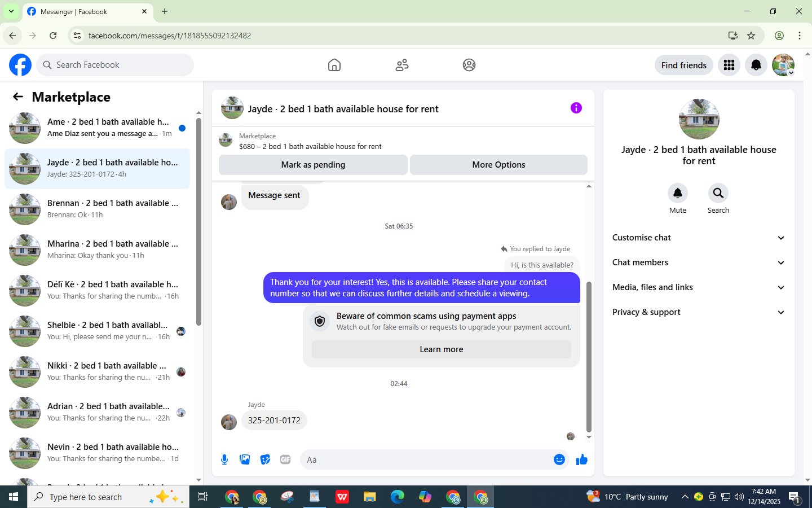Open the chat with Brennan
The height and width of the screenshot is (508, 812).
click(x=97, y=209)
